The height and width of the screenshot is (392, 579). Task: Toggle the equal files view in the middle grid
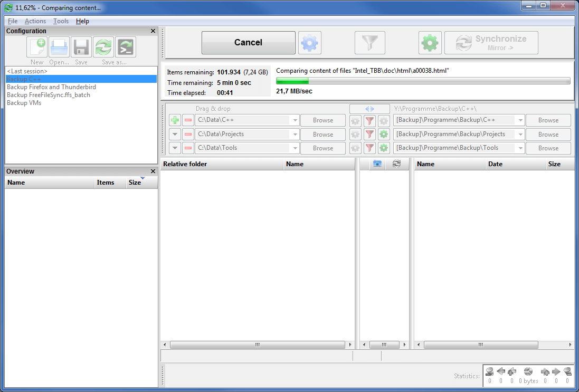click(376, 164)
